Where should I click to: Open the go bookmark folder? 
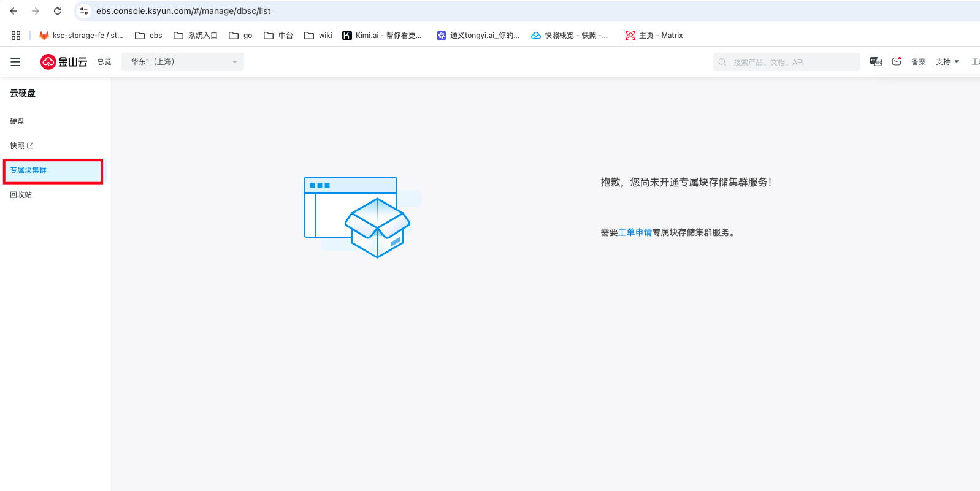click(240, 36)
